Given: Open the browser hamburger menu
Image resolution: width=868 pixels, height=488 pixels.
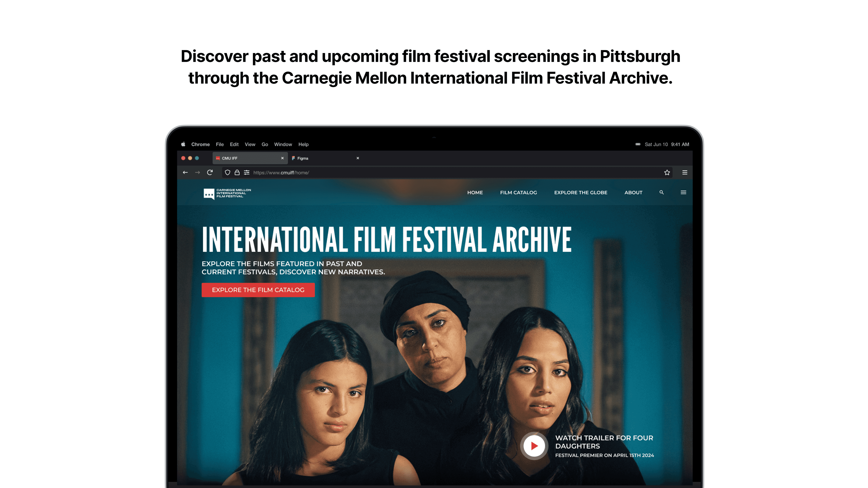Looking at the screenshot, I should tap(685, 172).
